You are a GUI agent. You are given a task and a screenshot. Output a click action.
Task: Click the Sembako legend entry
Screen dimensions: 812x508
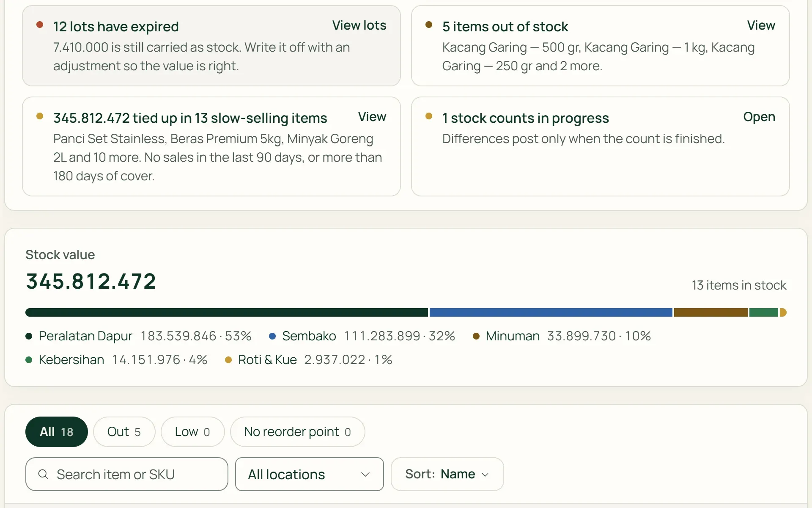(362, 336)
